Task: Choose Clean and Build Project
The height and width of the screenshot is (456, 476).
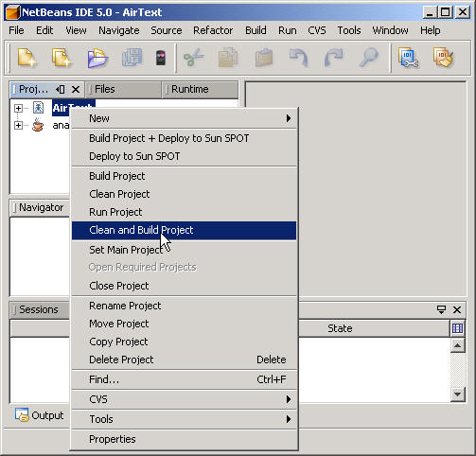Action: click(185, 231)
